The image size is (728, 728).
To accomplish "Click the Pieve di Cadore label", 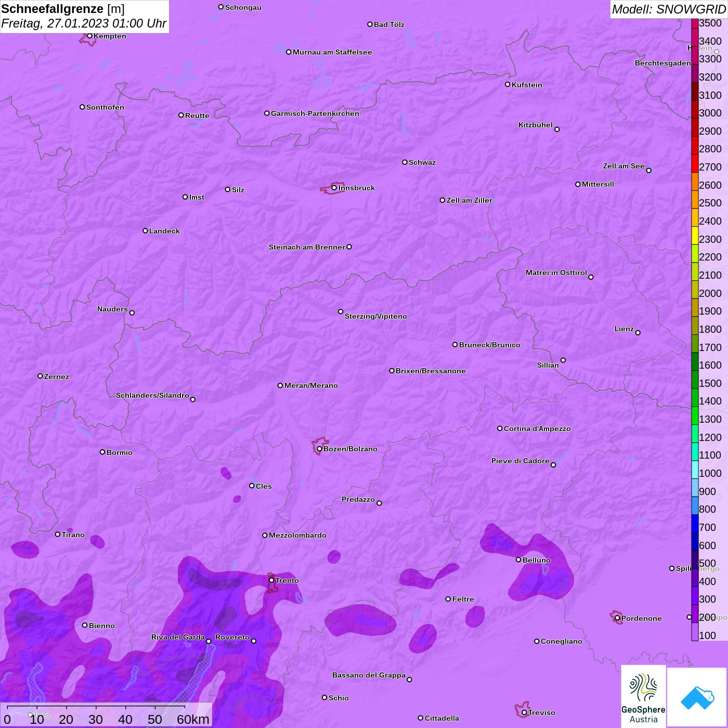I will coord(521,461).
